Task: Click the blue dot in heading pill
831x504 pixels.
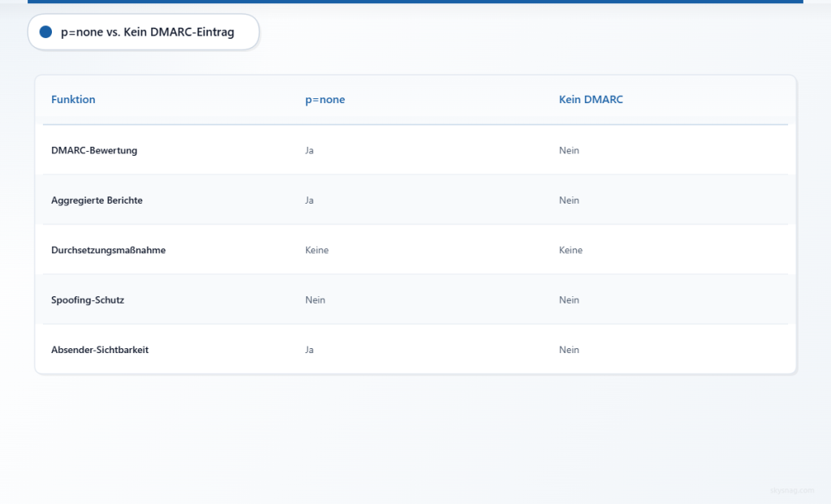Action: [45, 32]
